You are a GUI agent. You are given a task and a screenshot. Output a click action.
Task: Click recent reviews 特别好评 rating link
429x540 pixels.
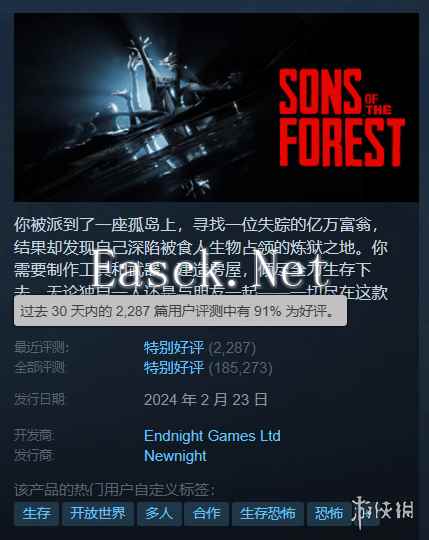[x=174, y=348]
